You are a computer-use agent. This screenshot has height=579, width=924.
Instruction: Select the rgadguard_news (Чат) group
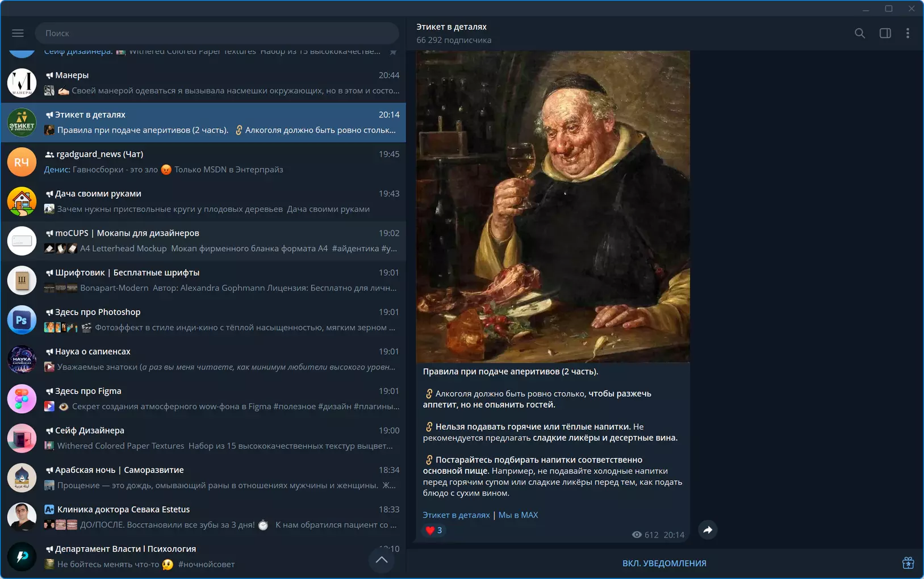tap(203, 162)
